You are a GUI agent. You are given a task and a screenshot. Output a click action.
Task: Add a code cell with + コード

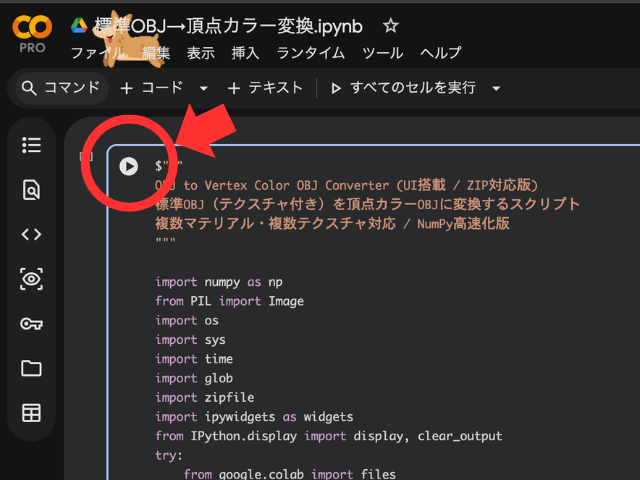point(152,88)
